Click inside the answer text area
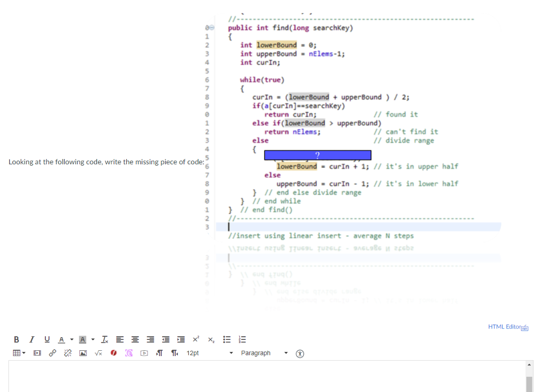The width and height of the screenshot is (534, 392). 261,376
